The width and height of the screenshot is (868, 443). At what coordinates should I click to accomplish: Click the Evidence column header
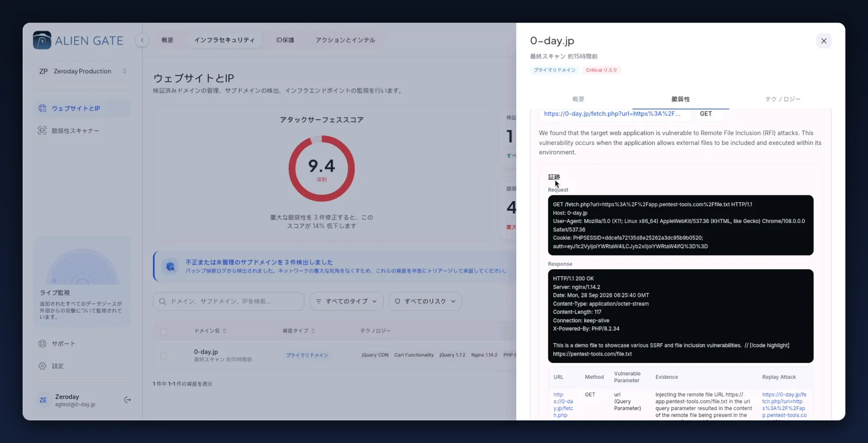pyautogui.click(x=666, y=377)
